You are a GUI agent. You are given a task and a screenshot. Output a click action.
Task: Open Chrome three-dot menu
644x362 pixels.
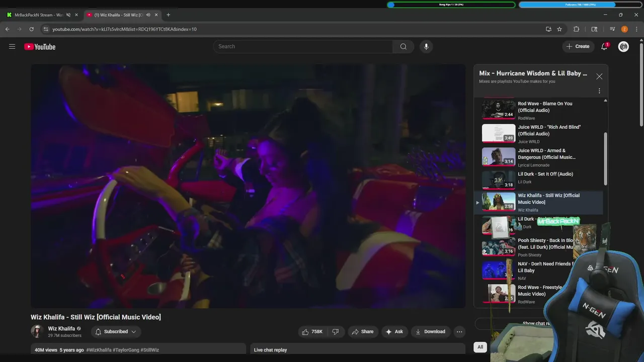(636, 29)
